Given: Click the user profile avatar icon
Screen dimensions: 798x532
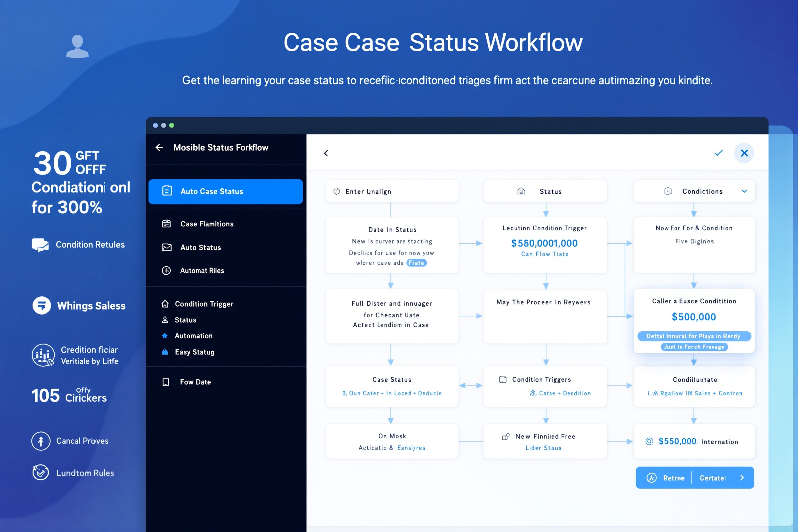Looking at the screenshot, I should pos(77,46).
